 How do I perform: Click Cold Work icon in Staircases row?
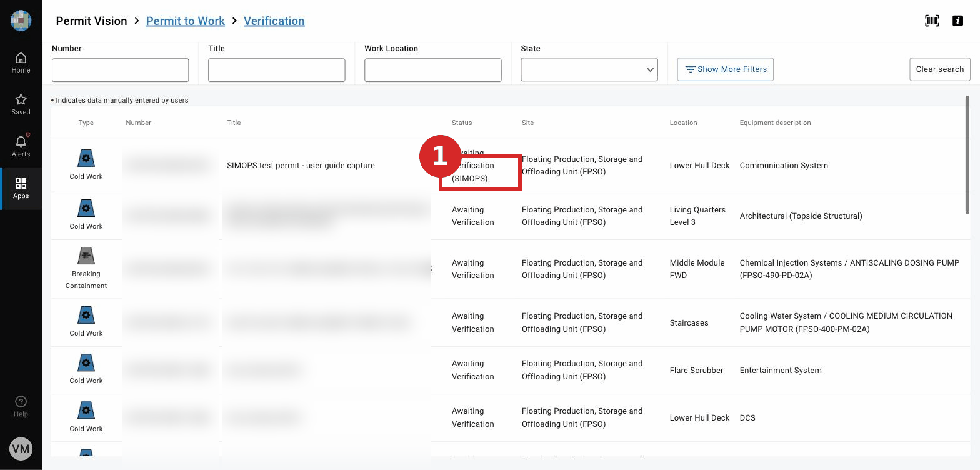point(86,315)
